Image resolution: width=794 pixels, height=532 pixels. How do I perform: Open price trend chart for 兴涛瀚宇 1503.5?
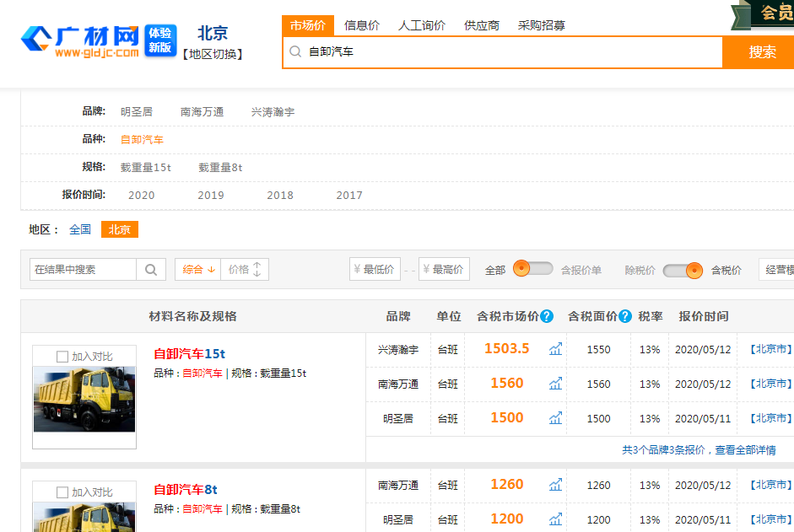[555, 349]
